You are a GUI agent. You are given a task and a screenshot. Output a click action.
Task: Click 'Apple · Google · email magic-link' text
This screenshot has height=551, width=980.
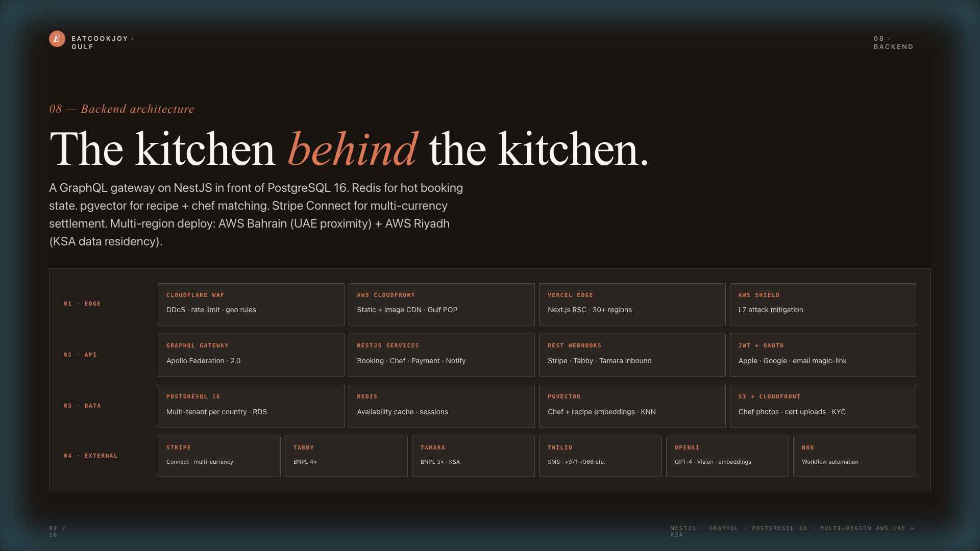point(792,361)
